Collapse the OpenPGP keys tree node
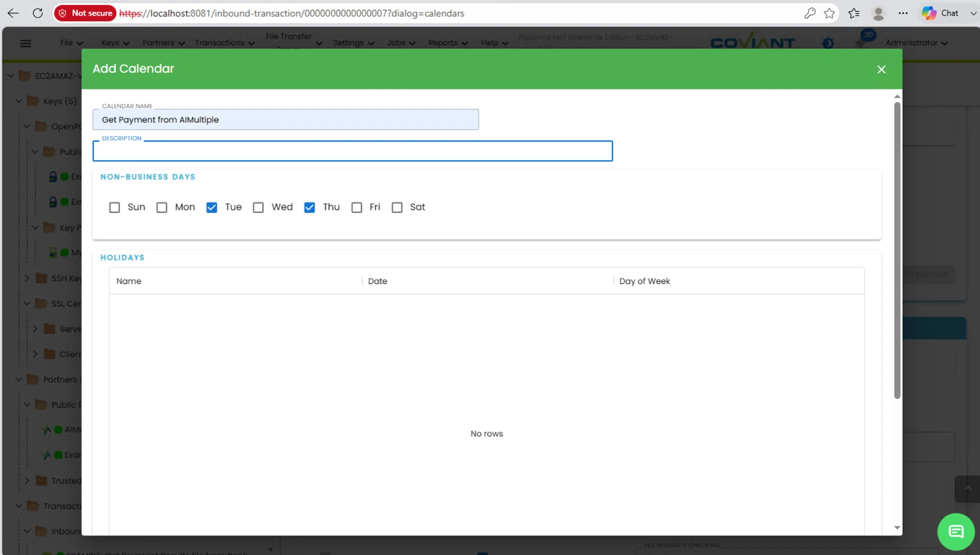This screenshot has height=555, width=980. [27, 126]
